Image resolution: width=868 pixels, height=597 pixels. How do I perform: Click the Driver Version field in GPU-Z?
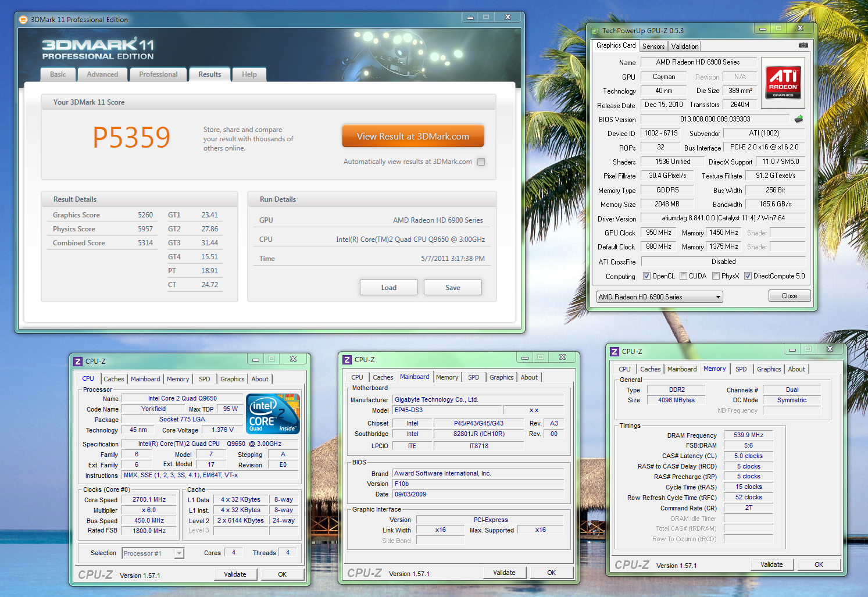[723, 219]
